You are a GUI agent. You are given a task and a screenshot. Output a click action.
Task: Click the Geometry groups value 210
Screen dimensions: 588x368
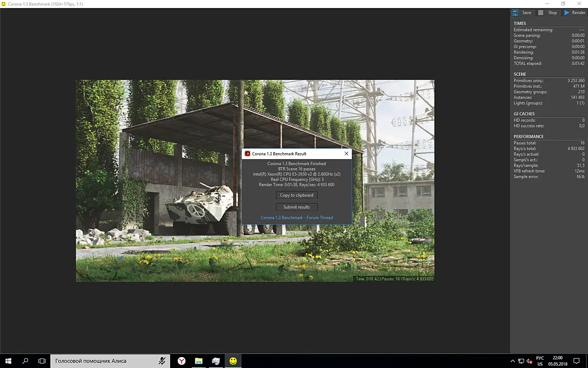coord(581,92)
